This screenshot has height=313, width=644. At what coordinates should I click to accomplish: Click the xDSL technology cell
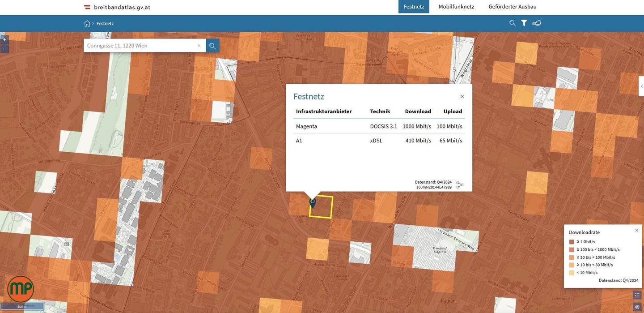[x=376, y=141]
